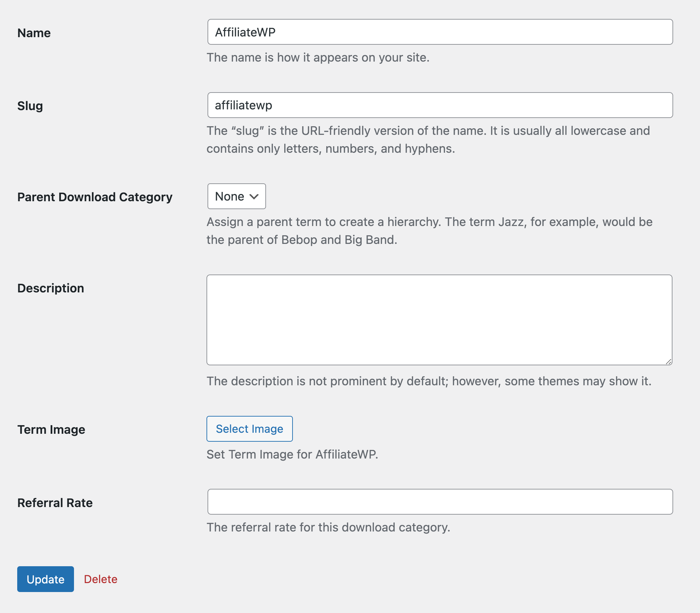Click inside the Description text area

tap(439, 320)
